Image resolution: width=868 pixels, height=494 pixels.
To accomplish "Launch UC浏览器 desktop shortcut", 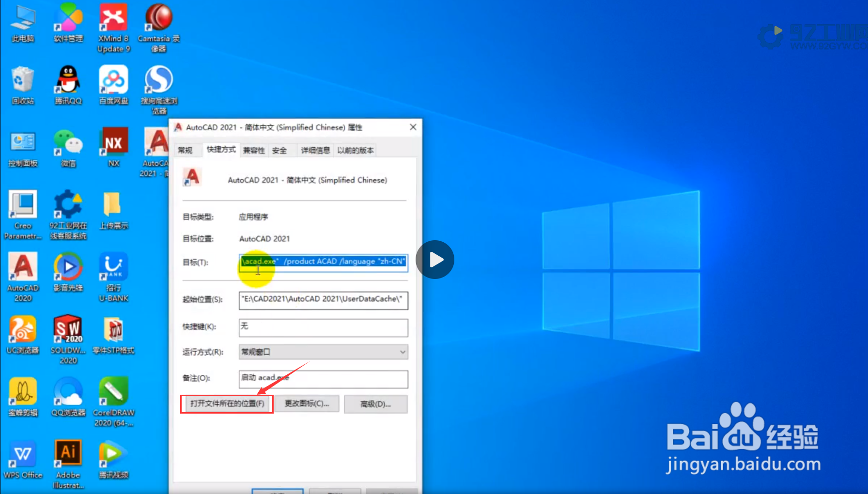I will [x=23, y=335].
